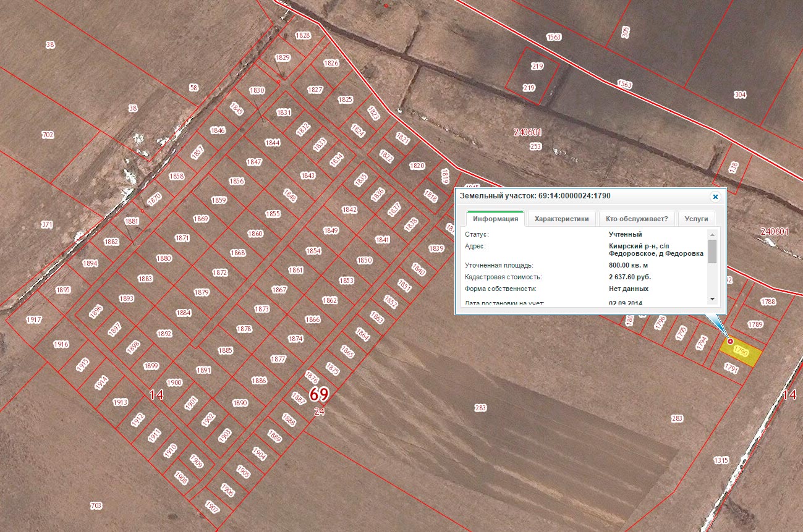Click parcel label 1917

point(33,319)
